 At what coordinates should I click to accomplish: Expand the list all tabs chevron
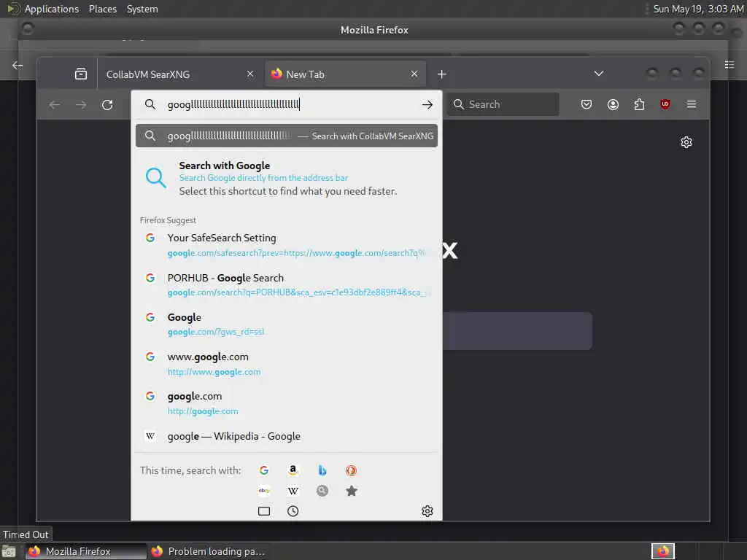[599, 74]
